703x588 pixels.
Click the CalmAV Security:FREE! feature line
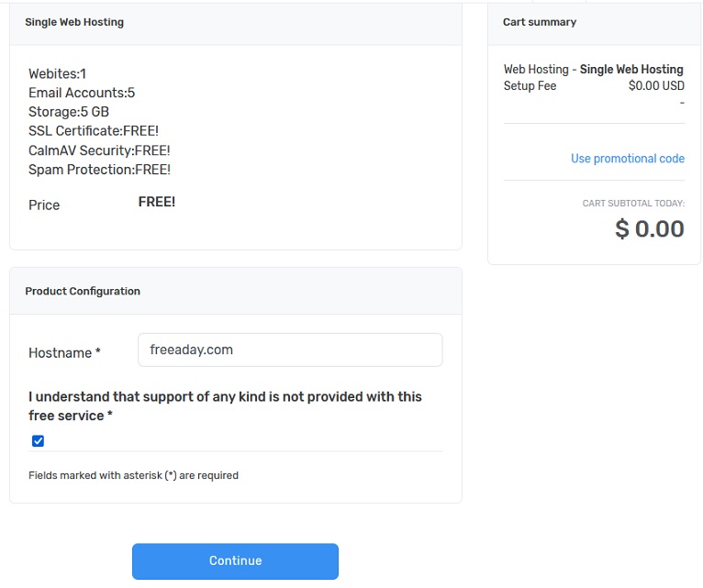coord(99,150)
